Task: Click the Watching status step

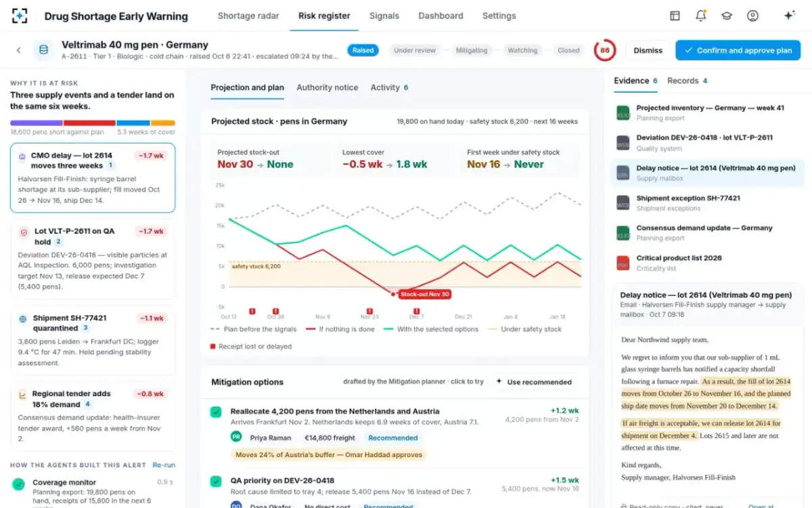Action: coord(522,50)
